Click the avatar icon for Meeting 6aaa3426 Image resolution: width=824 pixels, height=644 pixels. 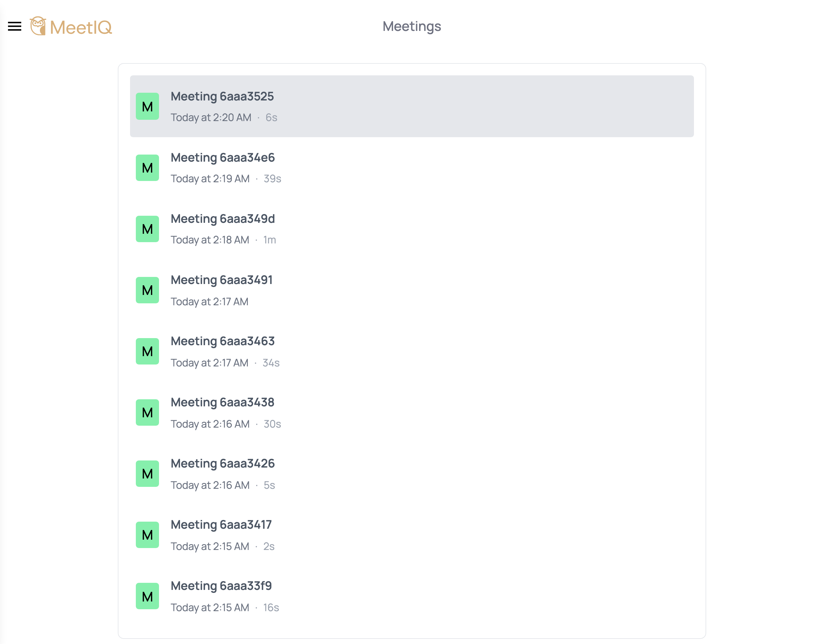click(x=147, y=473)
